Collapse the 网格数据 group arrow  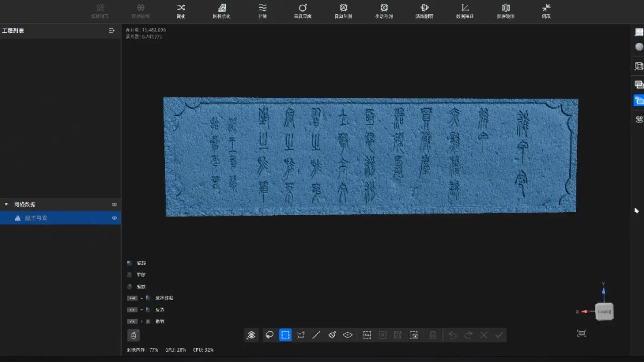(x=6, y=204)
